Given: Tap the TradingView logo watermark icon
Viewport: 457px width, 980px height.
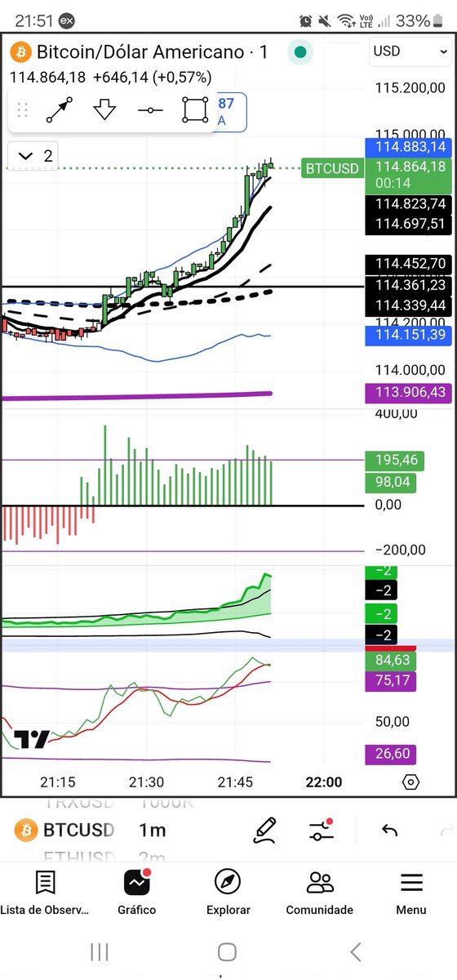Looking at the screenshot, I should [x=33, y=739].
